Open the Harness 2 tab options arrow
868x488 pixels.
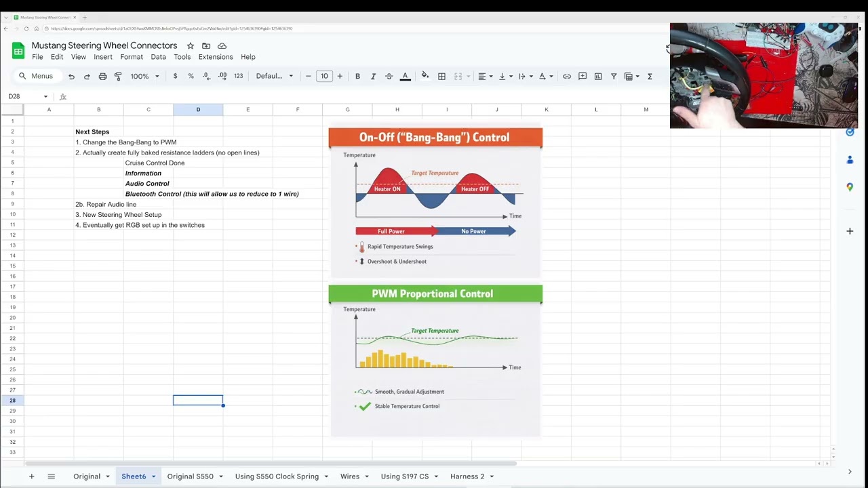(x=492, y=476)
